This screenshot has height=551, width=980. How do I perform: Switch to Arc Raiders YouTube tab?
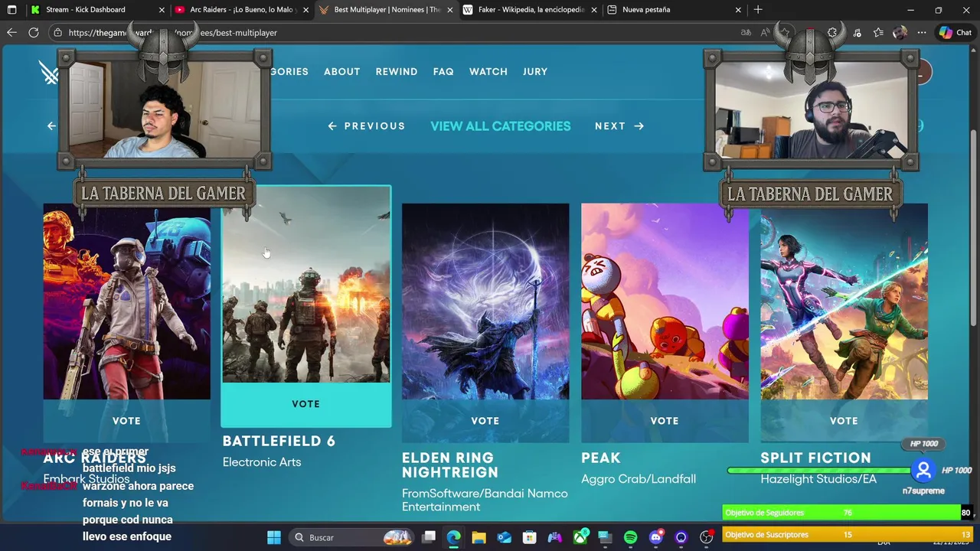click(x=241, y=10)
